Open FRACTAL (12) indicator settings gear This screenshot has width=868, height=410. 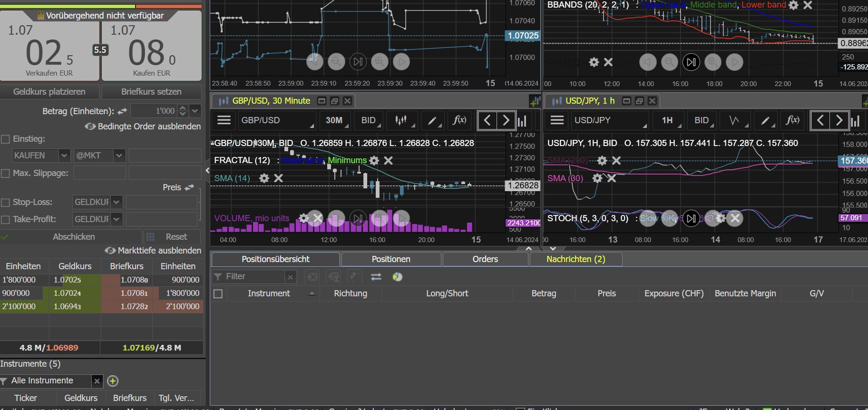tap(374, 160)
